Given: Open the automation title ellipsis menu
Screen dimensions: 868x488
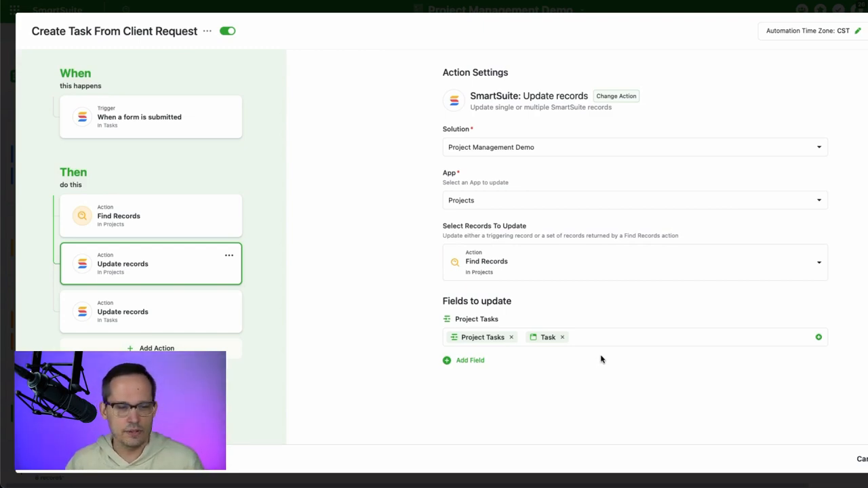Looking at the screenshot, I should pyautogui.click(x=207, y=31).
